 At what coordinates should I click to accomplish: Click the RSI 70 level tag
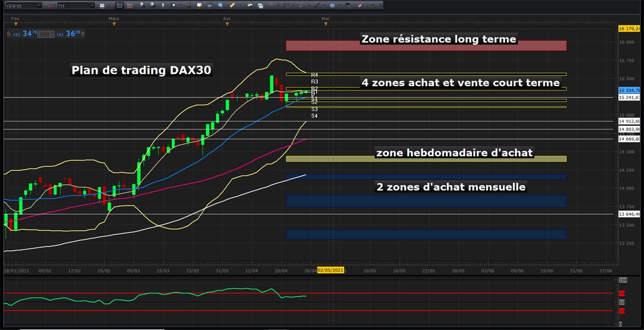click(623, 294)
